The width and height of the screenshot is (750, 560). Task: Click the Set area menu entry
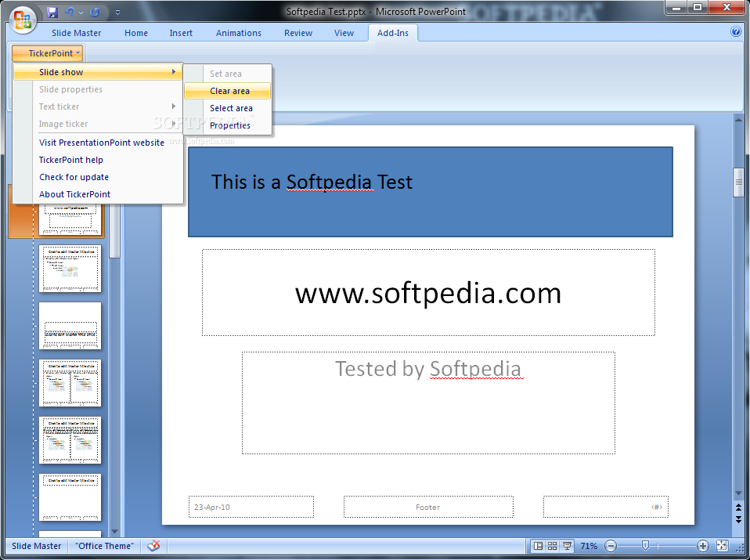227,74
